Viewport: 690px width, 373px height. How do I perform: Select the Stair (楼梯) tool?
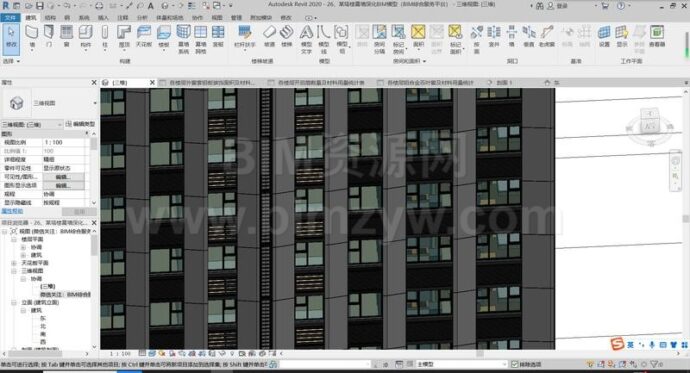click(286, 37)
